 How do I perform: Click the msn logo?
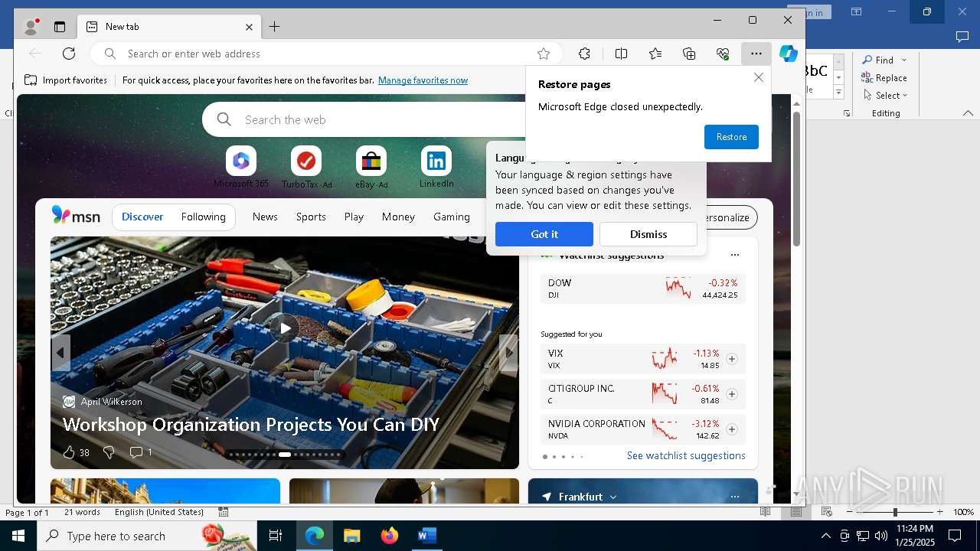click(x=76, y=217)
